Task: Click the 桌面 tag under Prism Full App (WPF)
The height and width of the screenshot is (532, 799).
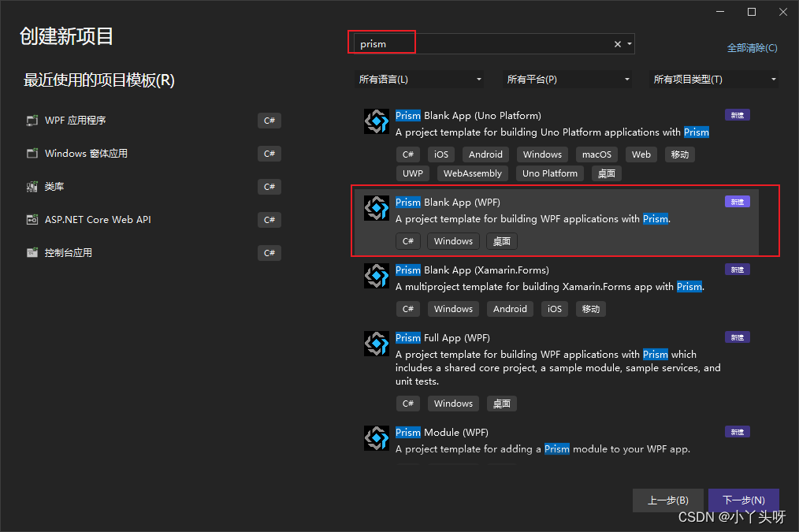Action: (502, 404)
